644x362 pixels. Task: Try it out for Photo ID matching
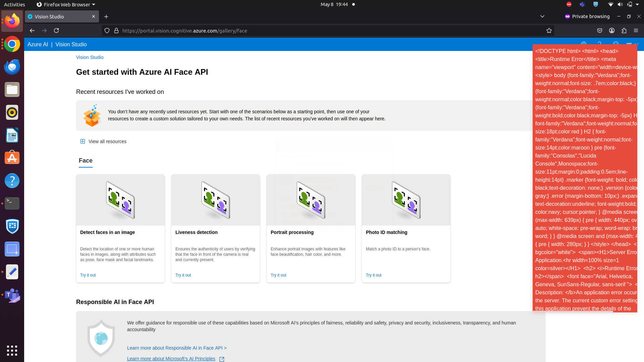coord(374,275)
